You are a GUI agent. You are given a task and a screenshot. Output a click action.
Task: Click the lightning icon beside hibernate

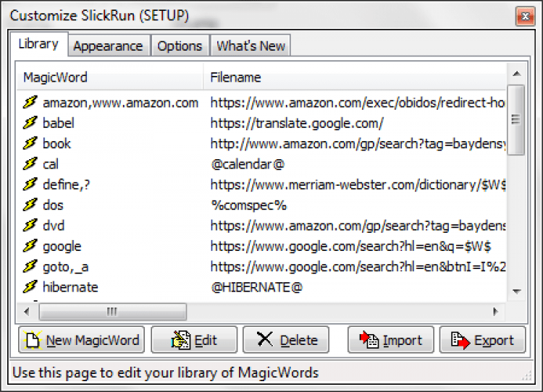tap(30, 287)
